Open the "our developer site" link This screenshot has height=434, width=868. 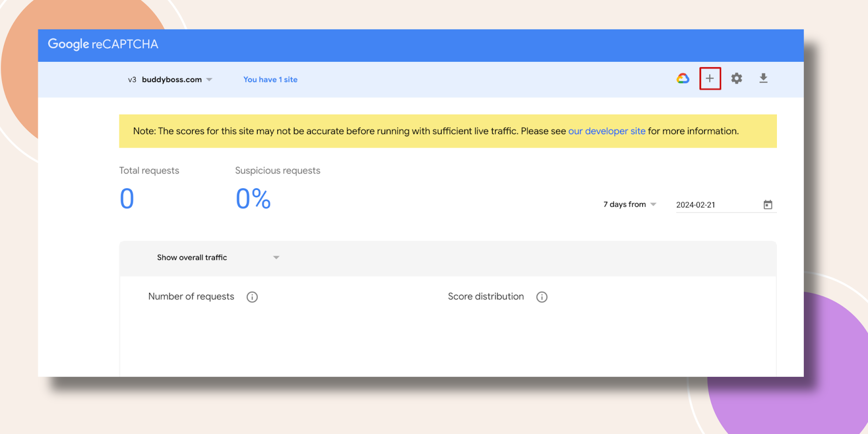(607, 131)
